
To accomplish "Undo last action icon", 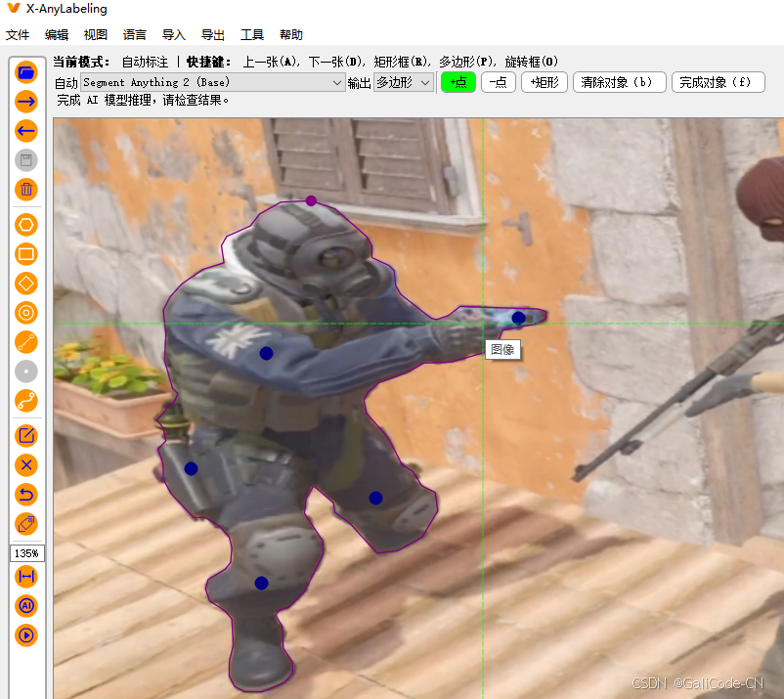I will (26, 495).
